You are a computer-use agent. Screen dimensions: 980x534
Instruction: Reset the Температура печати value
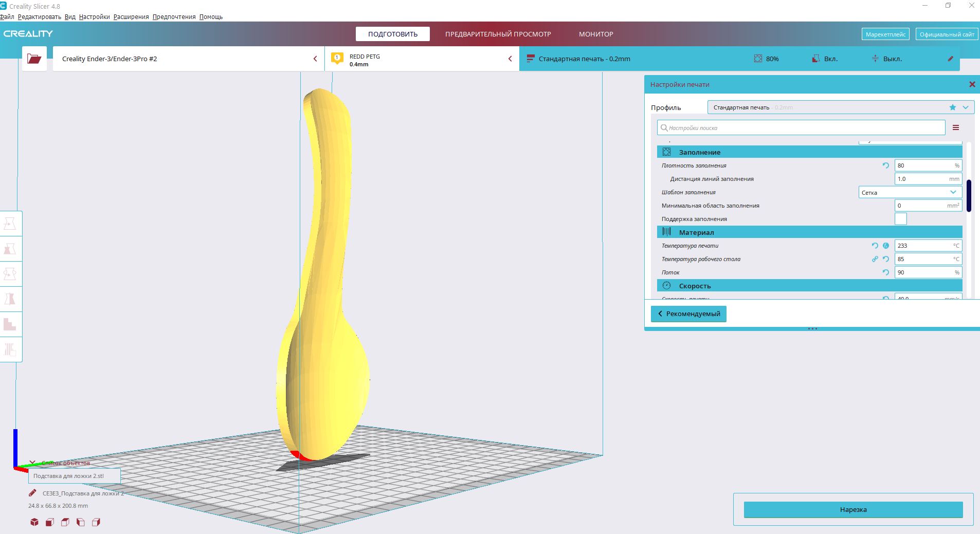(875, 246)
